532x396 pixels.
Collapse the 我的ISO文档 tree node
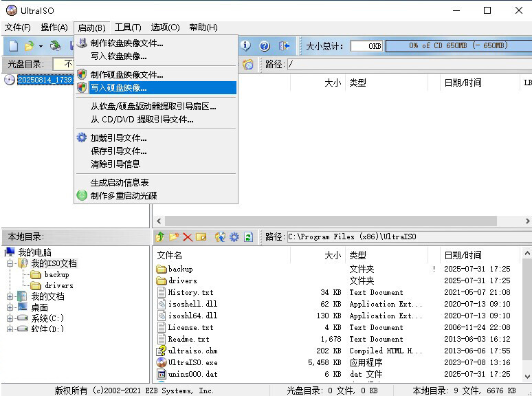point(10,263)
